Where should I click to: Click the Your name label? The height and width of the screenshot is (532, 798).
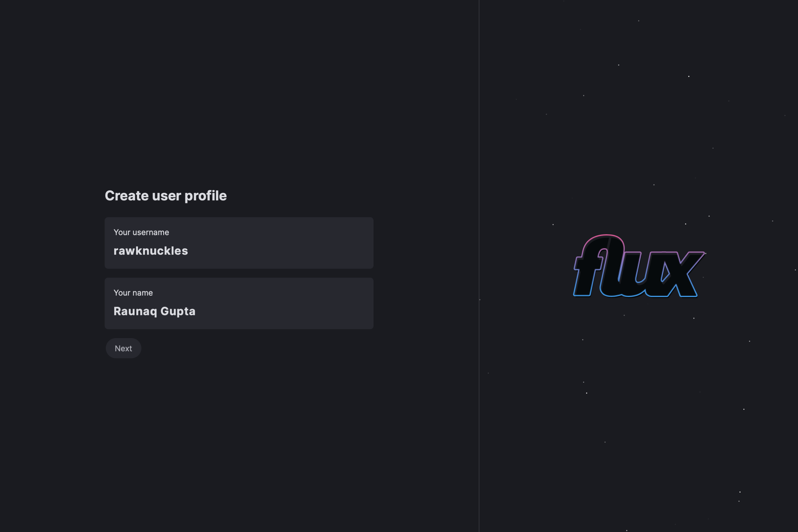133,293
